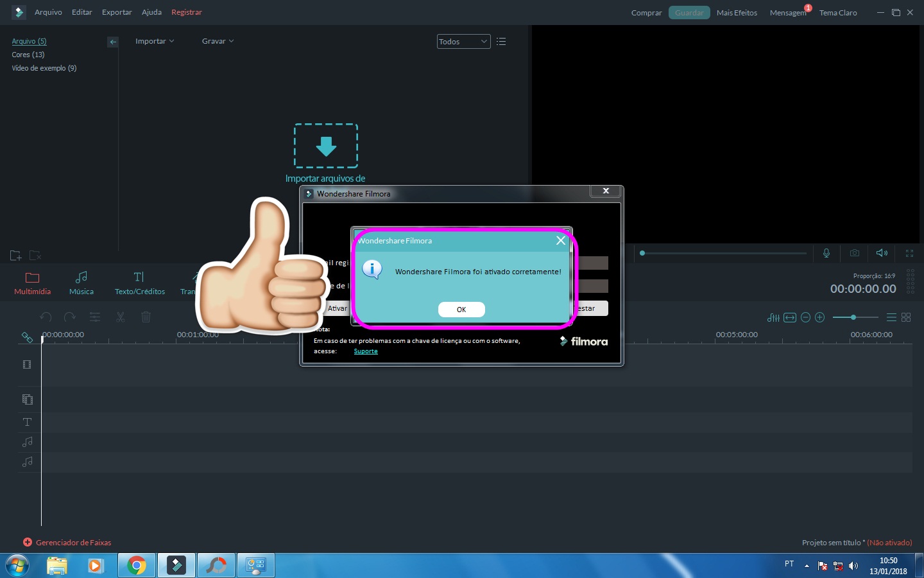Image resolution: width=924 pixels, height=578 pixels.
Task: Click the preview timecode 00:00:00.00
Action: (863, 289)
